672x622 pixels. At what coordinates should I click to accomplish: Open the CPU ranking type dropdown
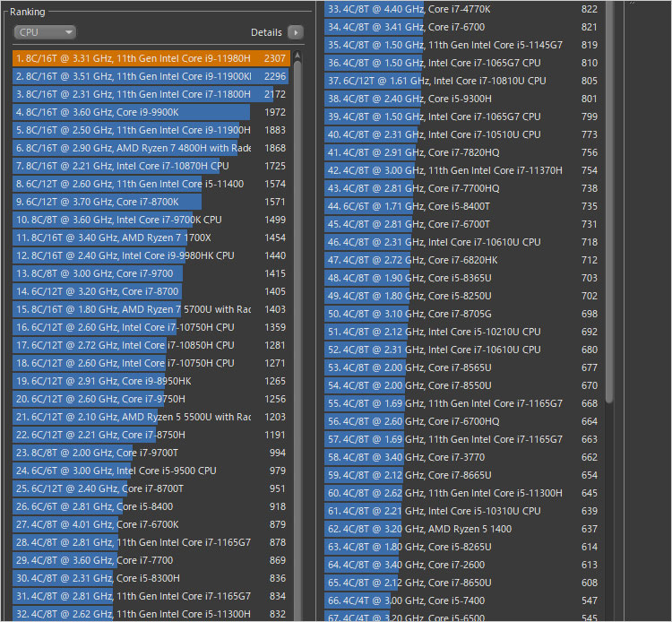[x=44, y=32]
